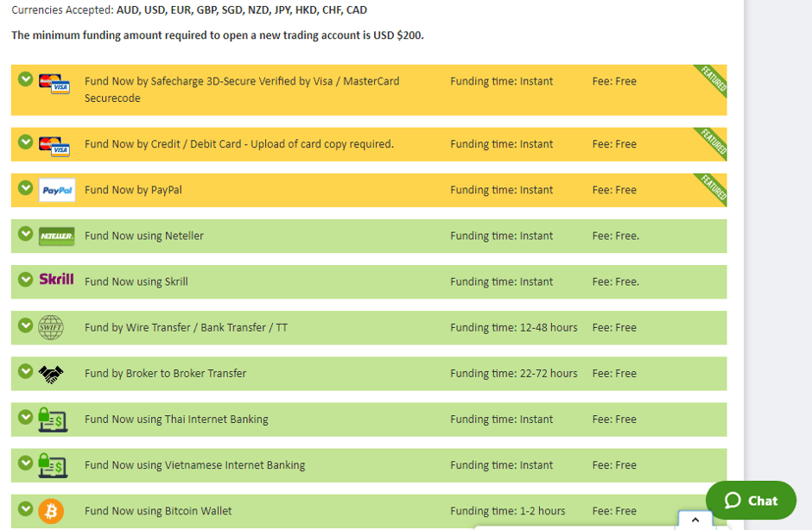Open the live Chat button
The width and height of the screenshot is (812, 530).
[x=751, y=501]
